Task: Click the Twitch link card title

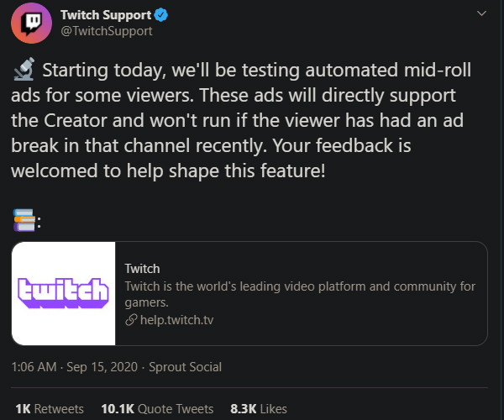Action: (x=143, y=269)
